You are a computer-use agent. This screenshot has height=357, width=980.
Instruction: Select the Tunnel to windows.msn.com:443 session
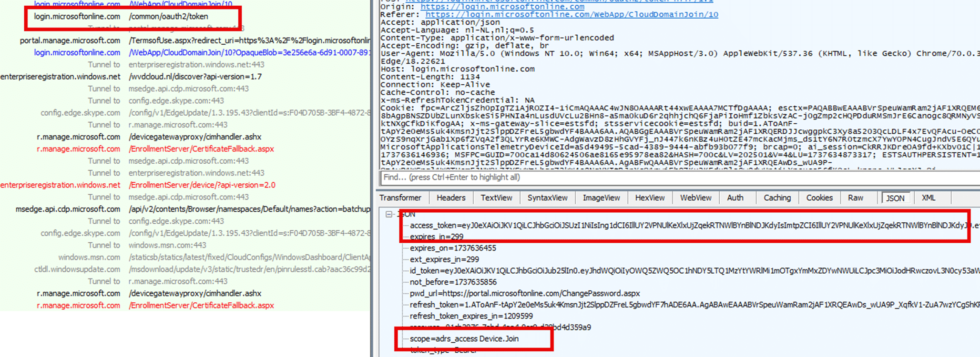[185, 245]
